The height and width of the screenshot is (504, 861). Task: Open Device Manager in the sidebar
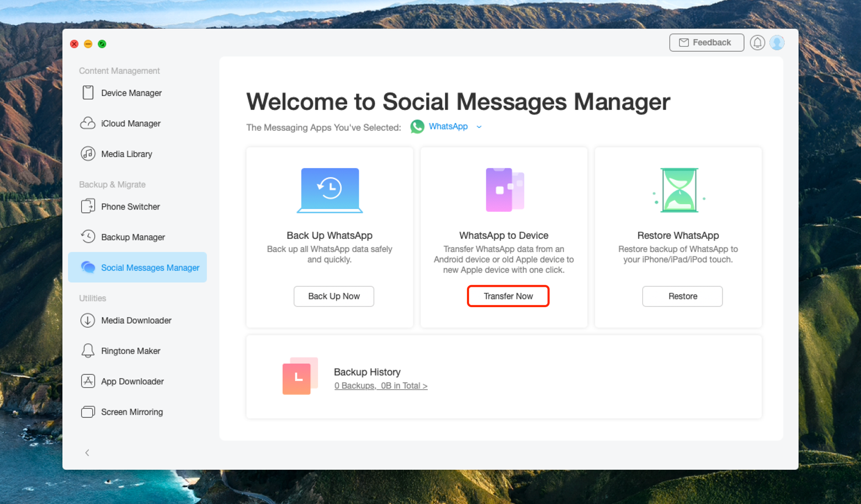(137, 93)
